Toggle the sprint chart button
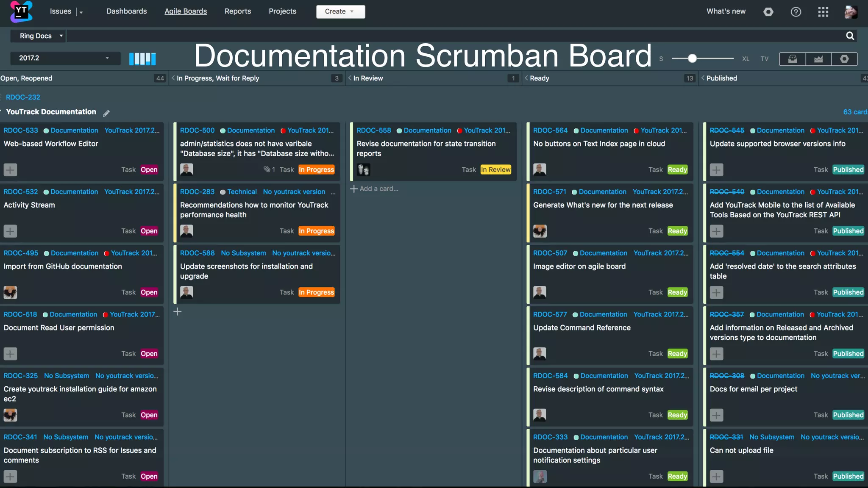 tap(818, 59)
